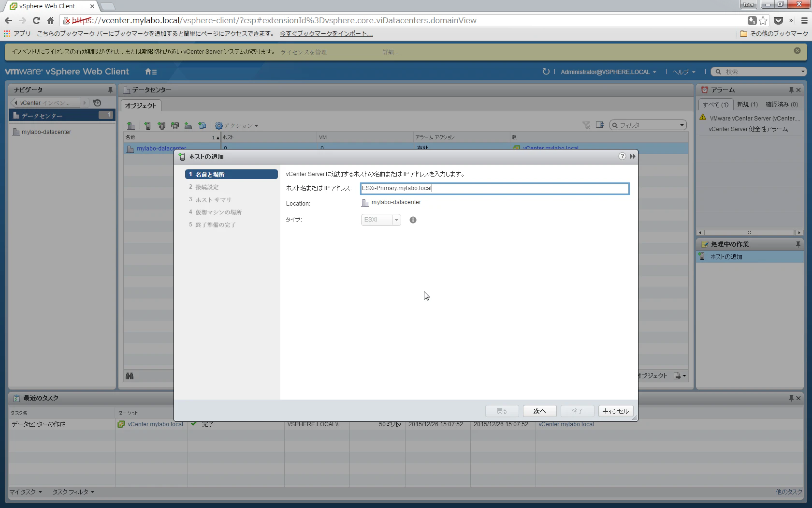Viewport: 812px width, 508px height.
Task: Pin the Alarms panel
Action: point(791,90)
